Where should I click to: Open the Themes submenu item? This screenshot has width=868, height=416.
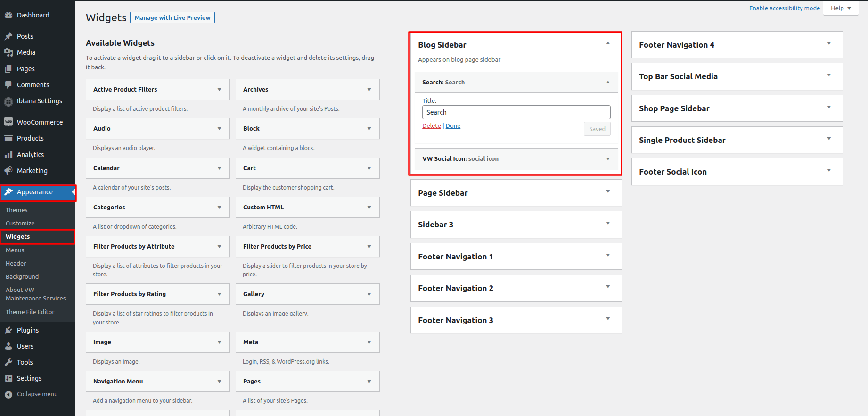pyautogui.click(x=16, y=210)
